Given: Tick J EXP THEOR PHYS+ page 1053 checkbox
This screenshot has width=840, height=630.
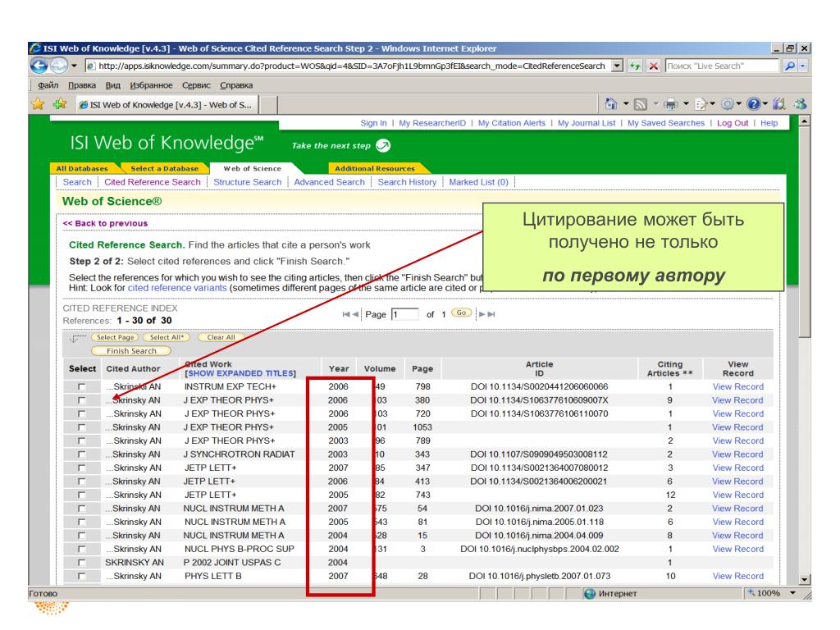Looking at the screenshot, I should (x=81, y=427).
